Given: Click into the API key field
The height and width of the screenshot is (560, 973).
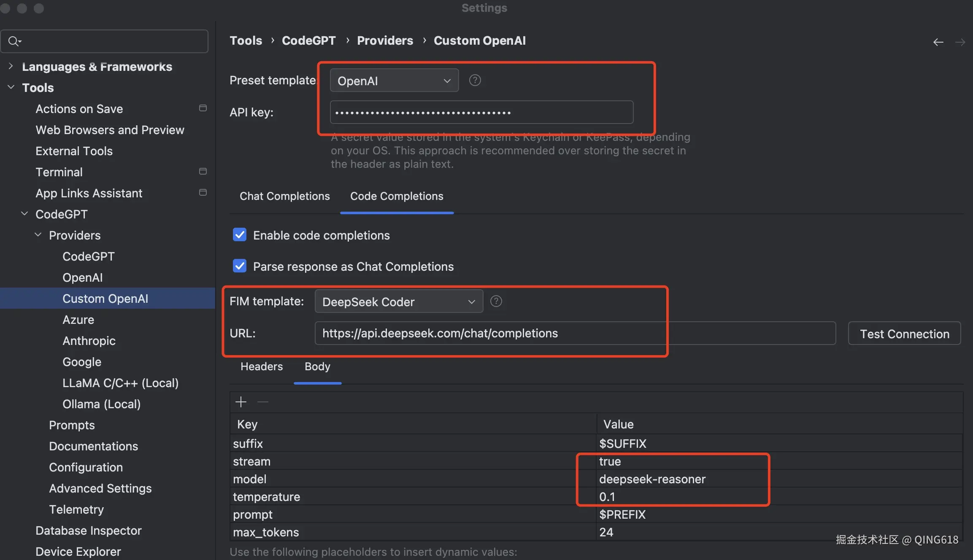Looking at the screenshot, I should click(481, 113).
